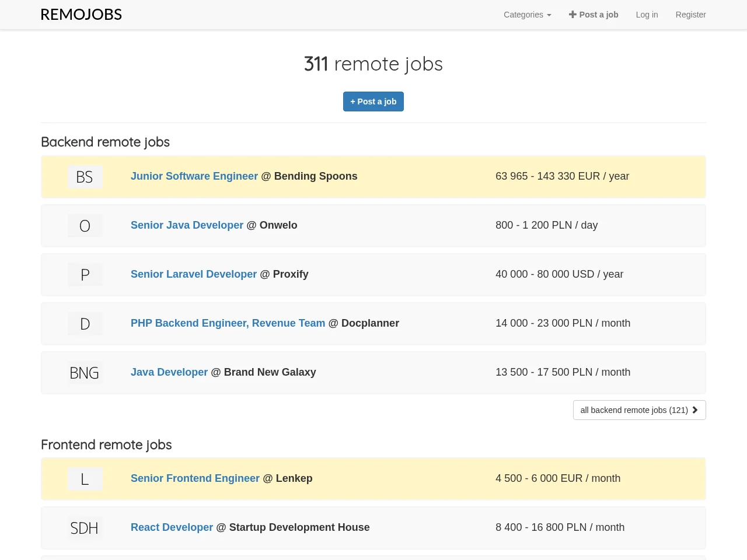Click the blue + Post a job button
This screenshot has height=560, width=747.
tap(373, 101)
